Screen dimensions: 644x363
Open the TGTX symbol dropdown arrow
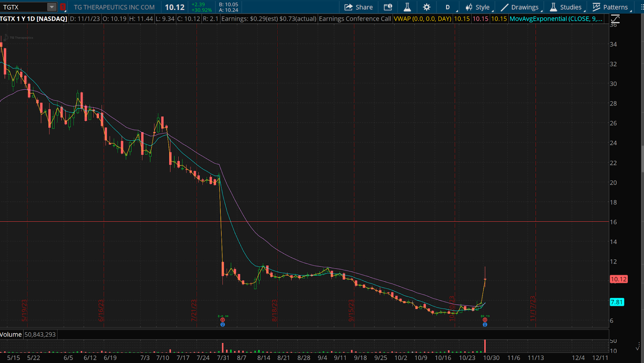pyautogui.click(x=52, y=7)
